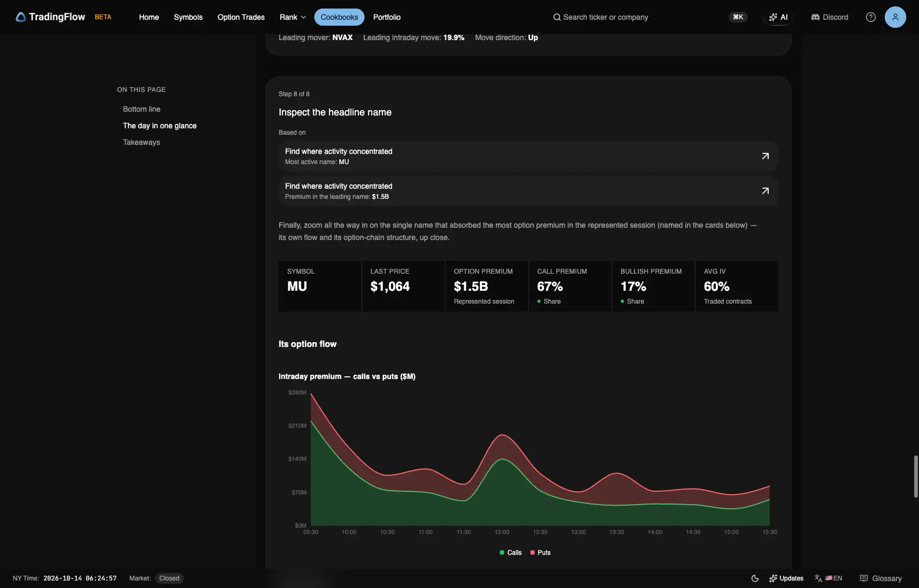The width and height of the screenshot is (919, 588).
Task: Open the EN language selector
Action: (x=829, y=578)
